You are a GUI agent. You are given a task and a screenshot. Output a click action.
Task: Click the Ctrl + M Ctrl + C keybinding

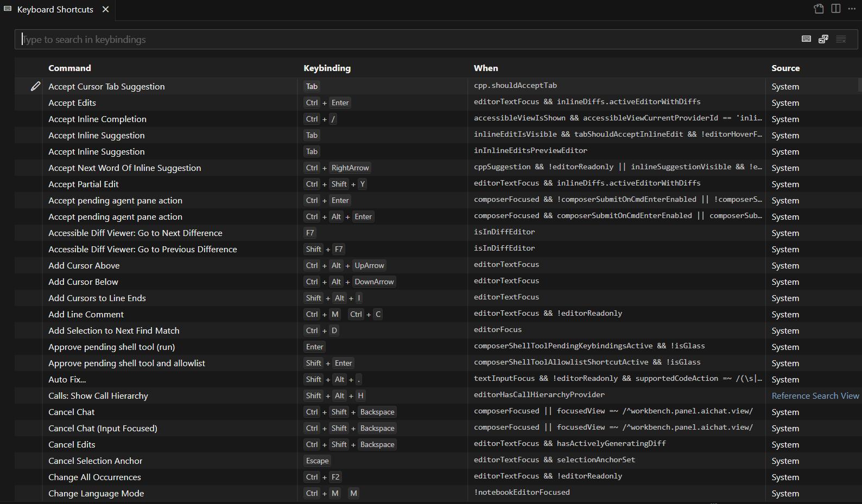point(343,314)
